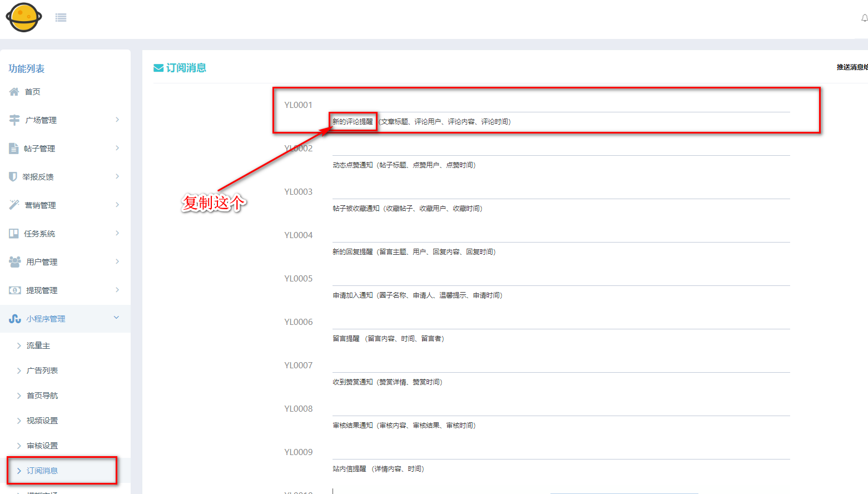
Task: Open 首页 via the home icon
Action: [x=14, y=92]
